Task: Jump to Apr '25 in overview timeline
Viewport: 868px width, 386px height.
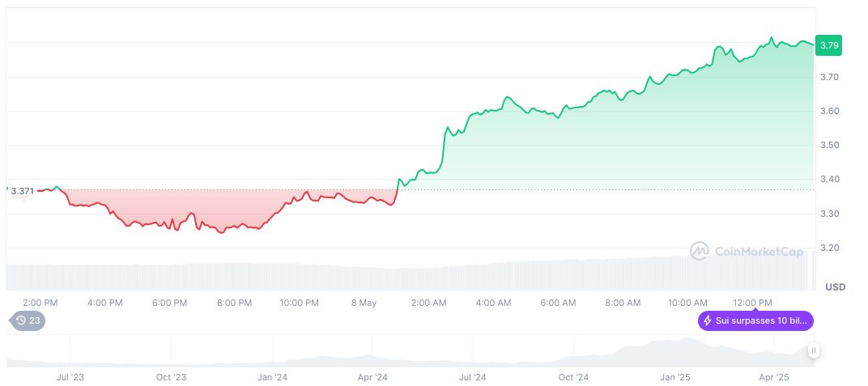Action: pyautogui.click(x=774, y=377)
